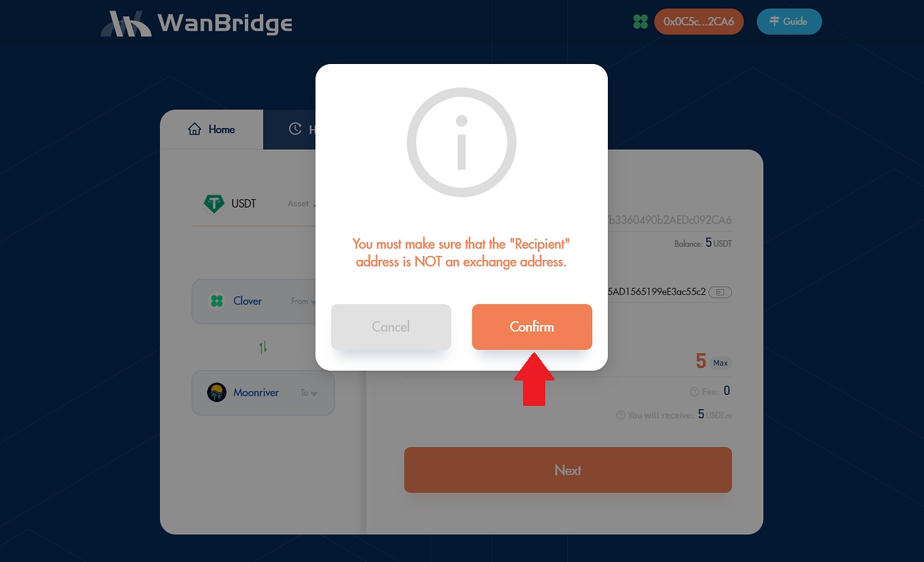Click the Fee question mark help icon
Viewport: 924px width, 562px height.
tap(694, 392)
